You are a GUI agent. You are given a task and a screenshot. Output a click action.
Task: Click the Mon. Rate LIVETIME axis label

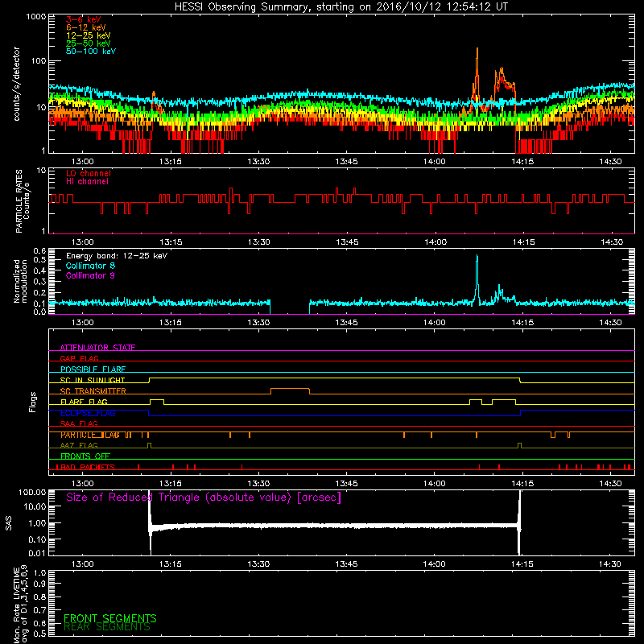pyautogui.click(x=19, y=605)
